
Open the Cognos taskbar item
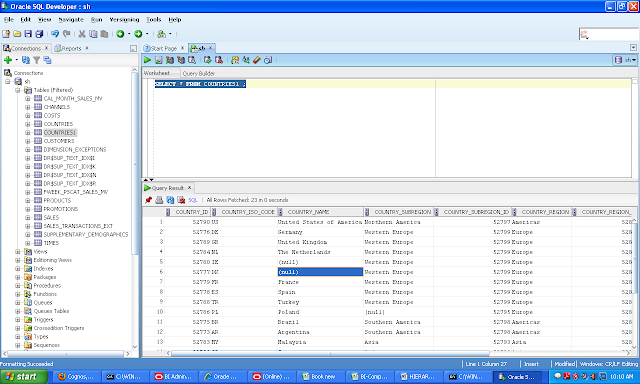(76, 377)
